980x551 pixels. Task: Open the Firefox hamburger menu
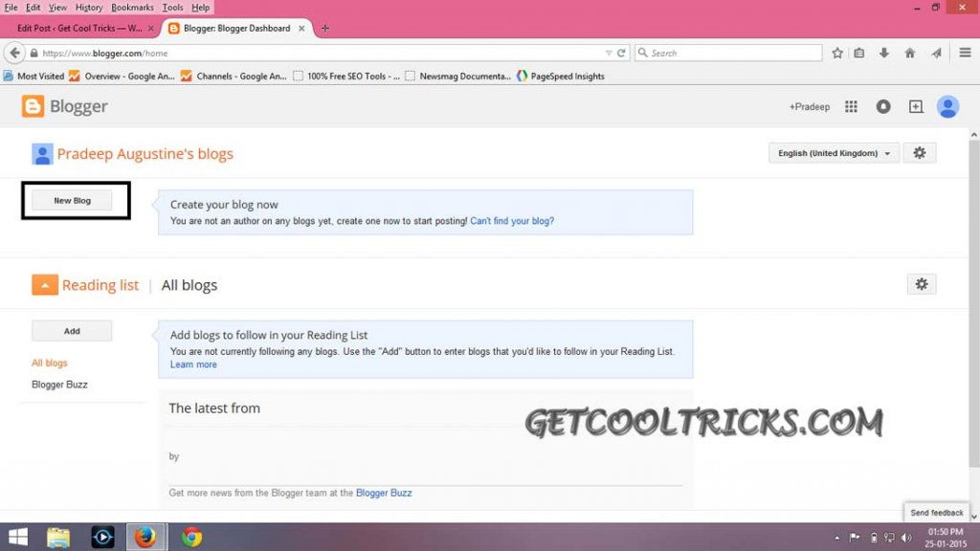[965, 54]
